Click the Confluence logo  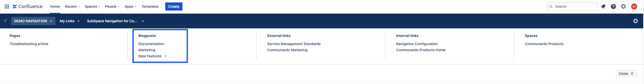(27, 6)
